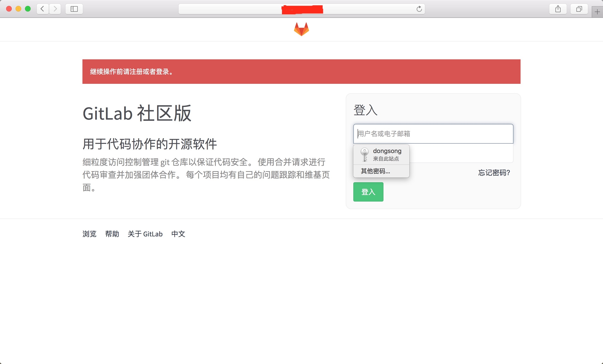Click the 帮助 footer link
Image resolution: width=603 pixels, height=364 pixels.
point(112,234)
